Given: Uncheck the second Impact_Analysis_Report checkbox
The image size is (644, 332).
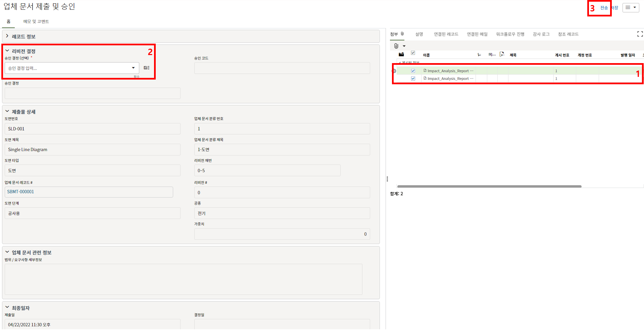Looking at the screenshot, I should (x=413, y=79).
